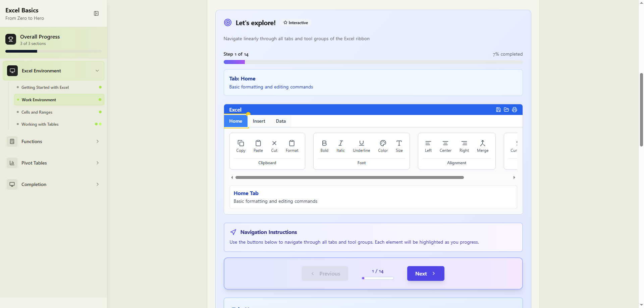Screen dimensions: 644x308
Task: Click the Next button
Action: coord(425,273)
